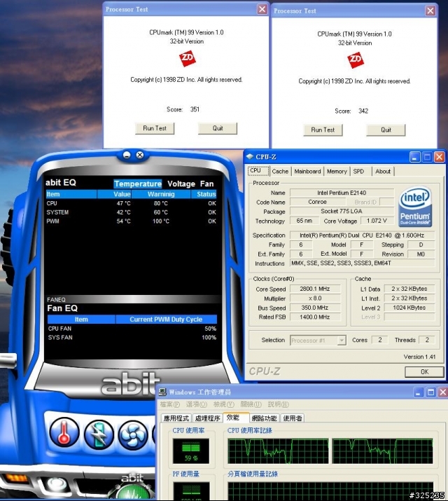Switch to the 使用者 tab in Task Manager
The width and height of the screenshot is (448, 501).
(x=293, y=418)
